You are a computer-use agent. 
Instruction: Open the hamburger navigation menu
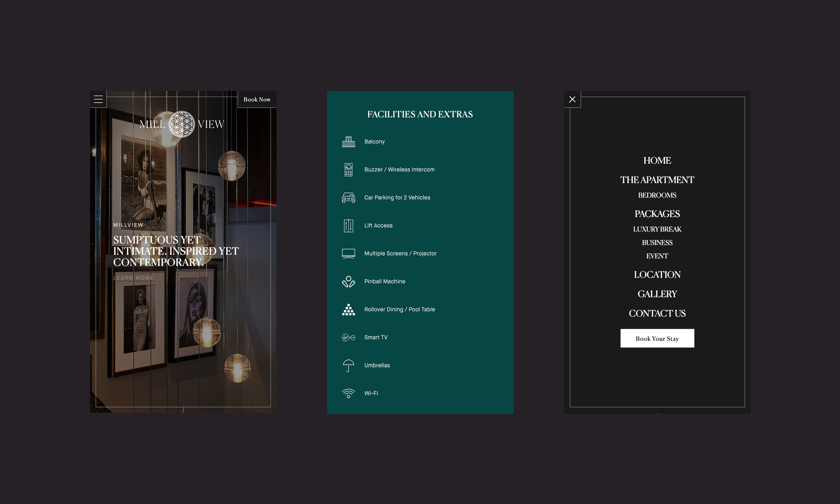pyautogui.click(x=98, y=99)
